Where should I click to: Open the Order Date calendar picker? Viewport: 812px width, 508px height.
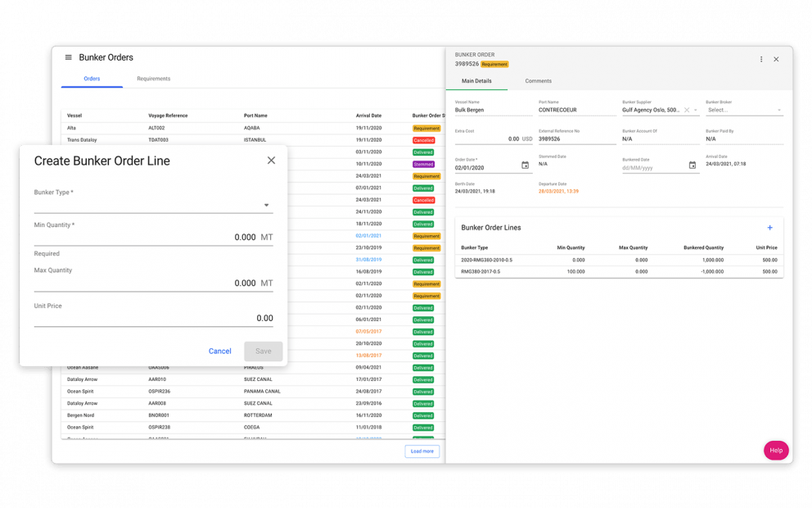point(525,166)
